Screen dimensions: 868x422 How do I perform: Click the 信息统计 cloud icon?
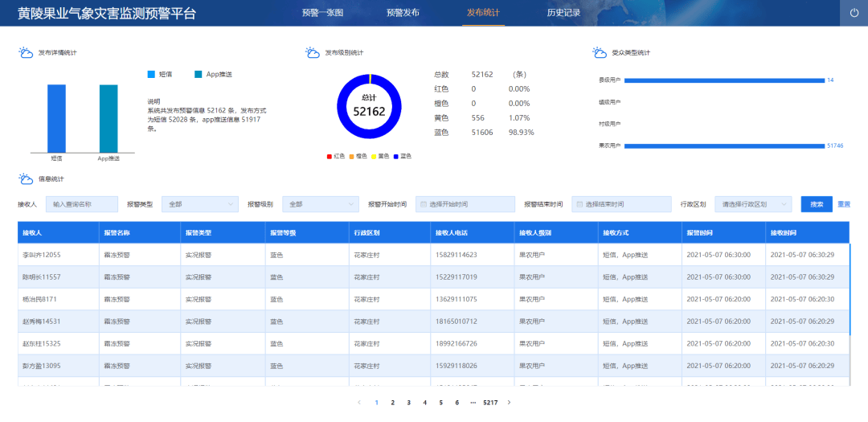coord(26,178)
